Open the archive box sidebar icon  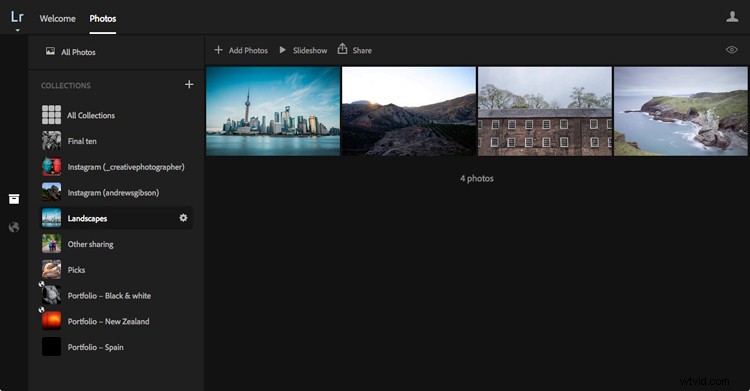click(x=14, y=199)
